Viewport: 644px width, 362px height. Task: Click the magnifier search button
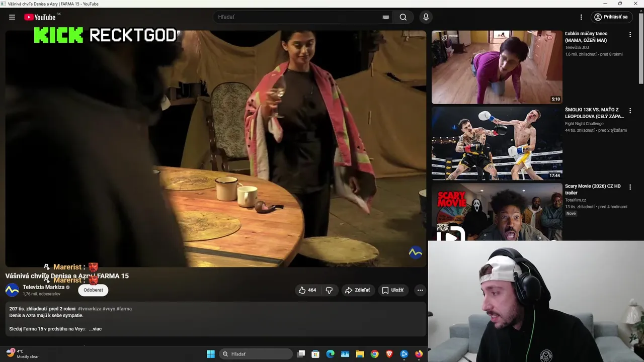coord(403,17)
